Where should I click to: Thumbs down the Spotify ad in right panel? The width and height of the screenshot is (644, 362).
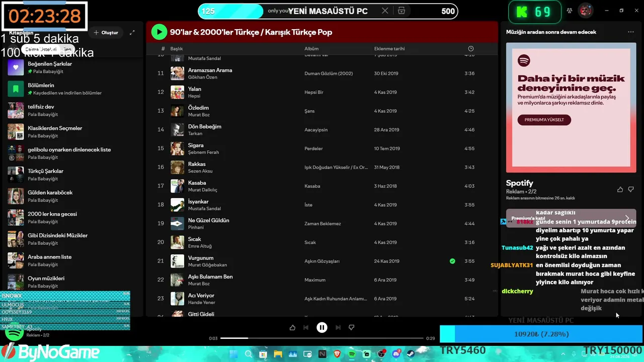tap(631, 190)
